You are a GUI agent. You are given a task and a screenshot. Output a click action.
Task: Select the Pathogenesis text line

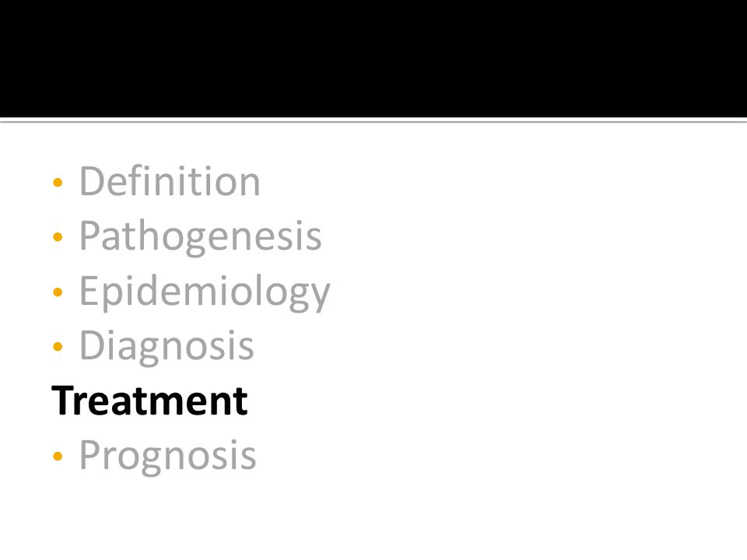click(201, 236)
